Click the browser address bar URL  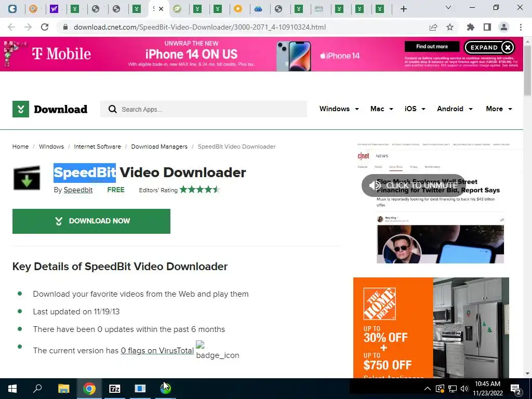click(199, 27)
